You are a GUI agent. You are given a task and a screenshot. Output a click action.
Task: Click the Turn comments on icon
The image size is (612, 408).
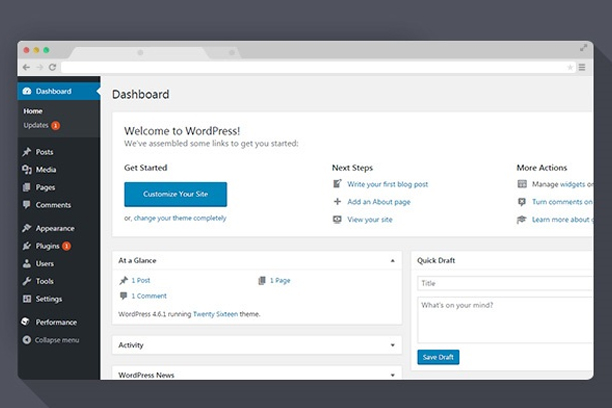tap(522, 201)
